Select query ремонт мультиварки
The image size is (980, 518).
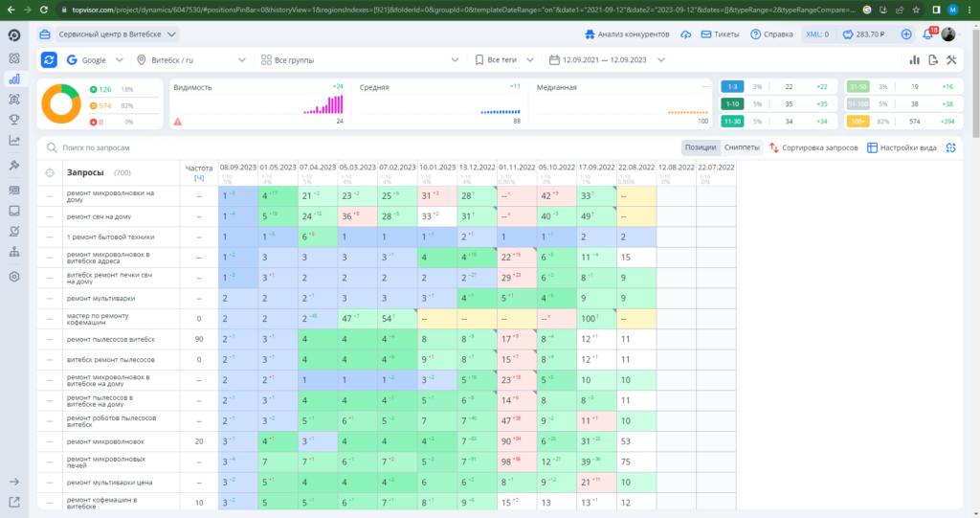click(100, 299)
